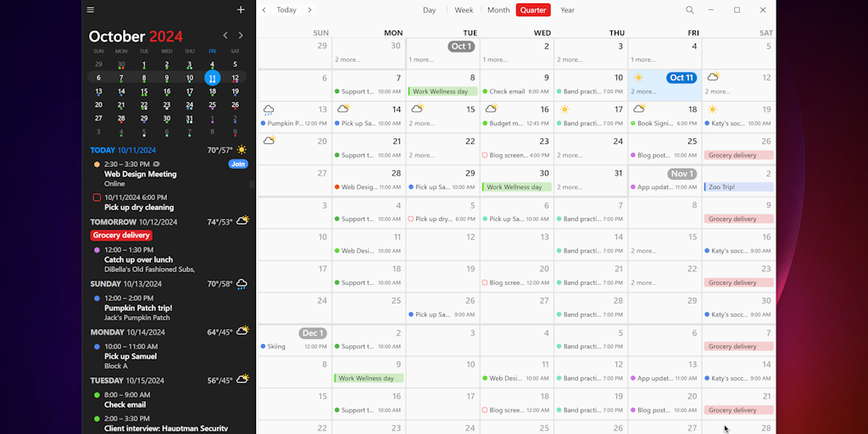This screenshot has width=868, height=434.
Task: Open Katy's soccer event on Oct 19
Action: coord(738,124)
